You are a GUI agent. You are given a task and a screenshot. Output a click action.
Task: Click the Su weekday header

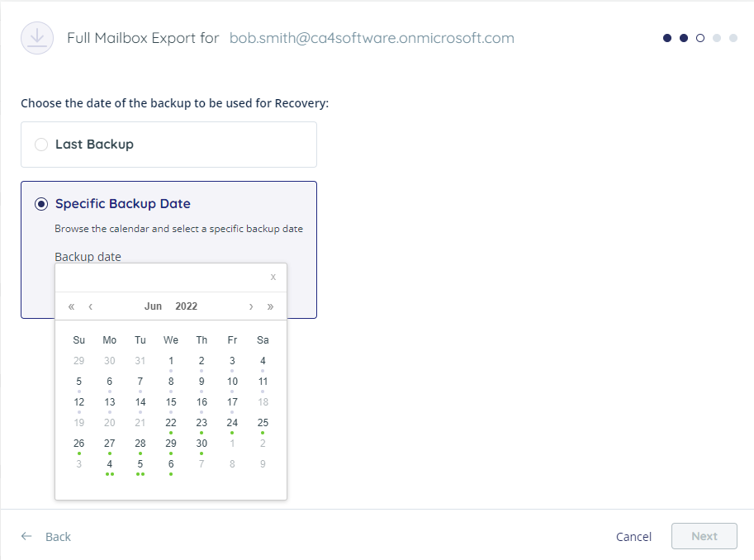(78, 340)
